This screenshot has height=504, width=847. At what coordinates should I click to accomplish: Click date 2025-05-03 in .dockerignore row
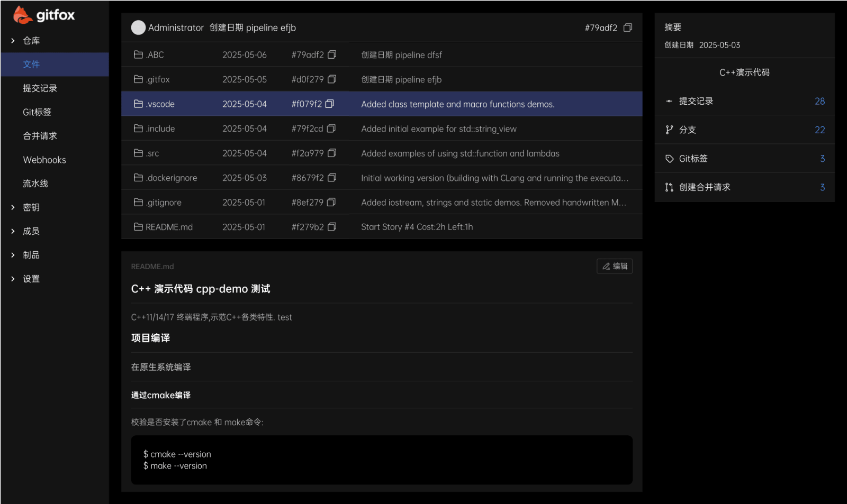pyautogui.click(x=245, y=178)
